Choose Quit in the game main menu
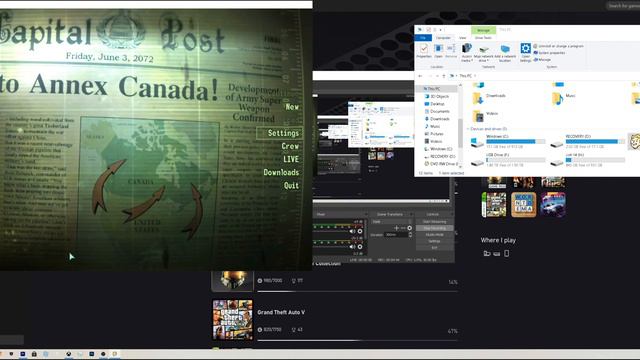This screenshot has width=640, height=360. [291, 185]
